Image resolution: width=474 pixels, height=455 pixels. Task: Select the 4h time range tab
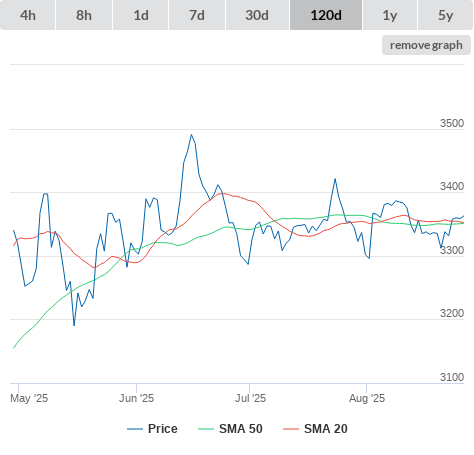click(28, 15)
